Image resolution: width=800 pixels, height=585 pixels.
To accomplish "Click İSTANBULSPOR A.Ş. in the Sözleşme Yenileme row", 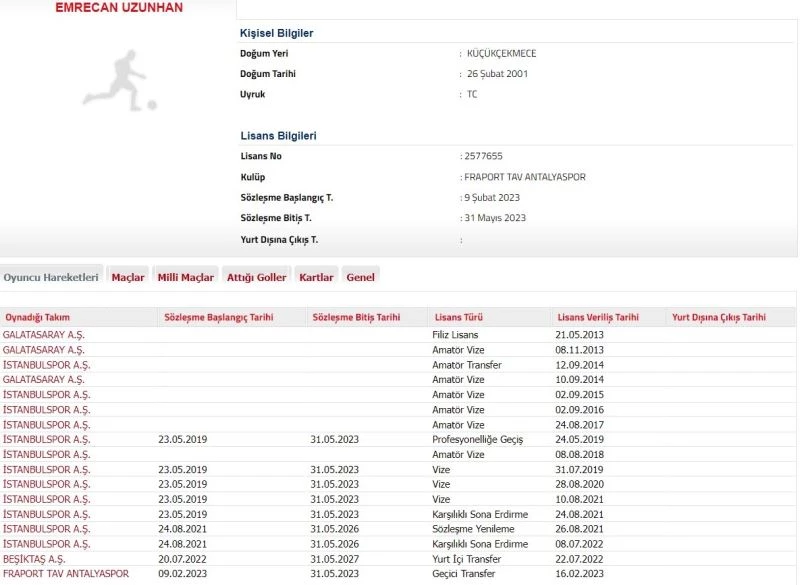I will [46, 529].
